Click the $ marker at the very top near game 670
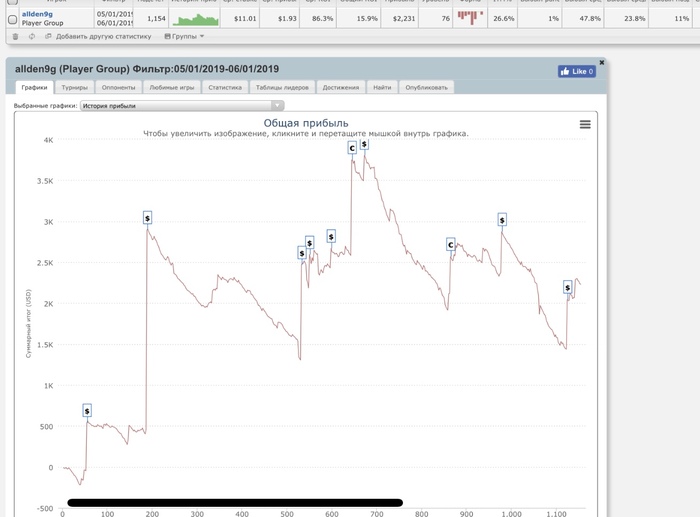This screenshot has height=517, width=700. tap(364, 144)
